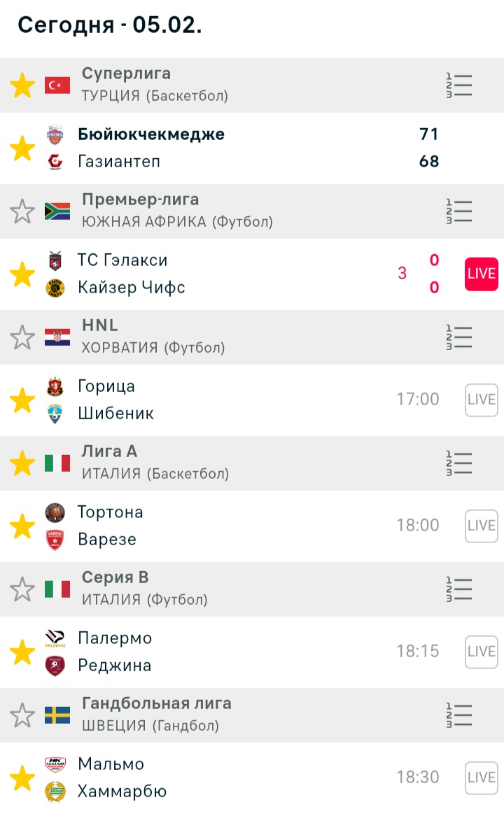
Task: Open standings icon for South Africa Premier League
Action: (459, 211)
